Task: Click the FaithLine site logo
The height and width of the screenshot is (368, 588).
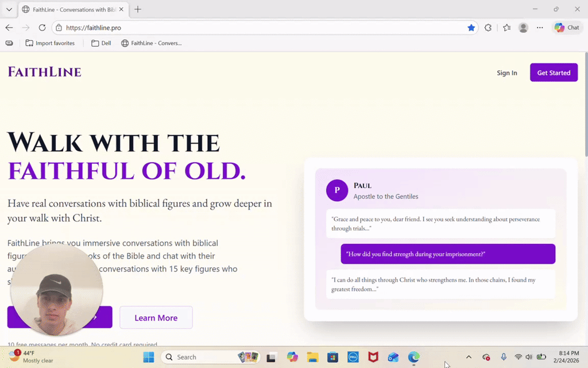Action: [45, 72]
